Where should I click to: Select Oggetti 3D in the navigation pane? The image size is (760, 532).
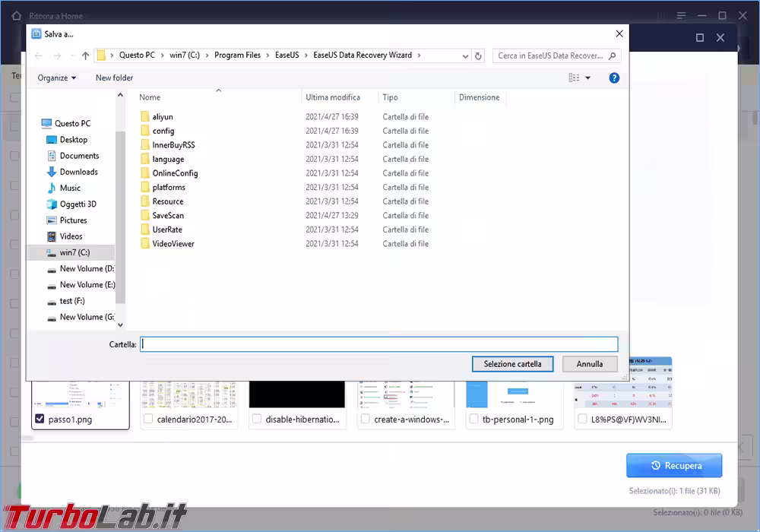pyautogui.click(x=78, y=204)
